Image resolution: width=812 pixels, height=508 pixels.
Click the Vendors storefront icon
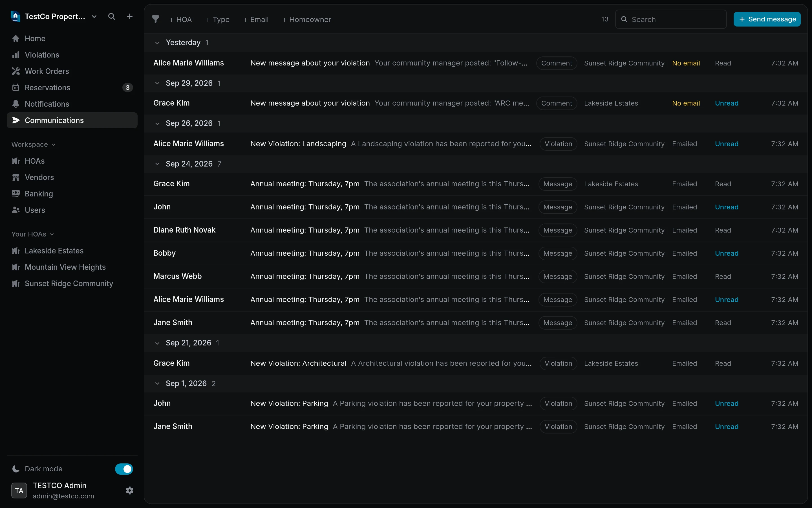16,178
